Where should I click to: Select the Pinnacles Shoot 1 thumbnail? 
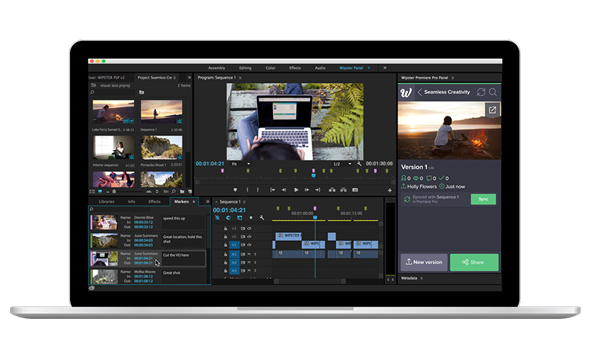tap(162, 147)
